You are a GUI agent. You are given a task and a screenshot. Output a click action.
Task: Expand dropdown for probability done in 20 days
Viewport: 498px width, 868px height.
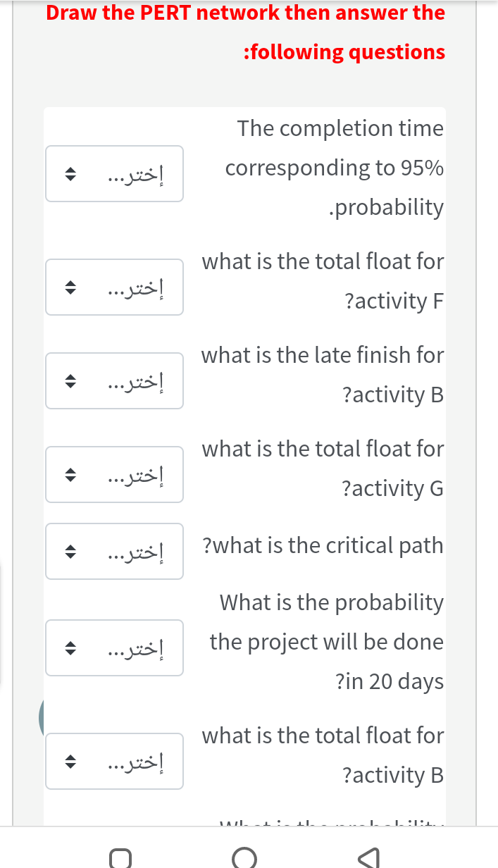pyautogui.click(x=115, y=647)
